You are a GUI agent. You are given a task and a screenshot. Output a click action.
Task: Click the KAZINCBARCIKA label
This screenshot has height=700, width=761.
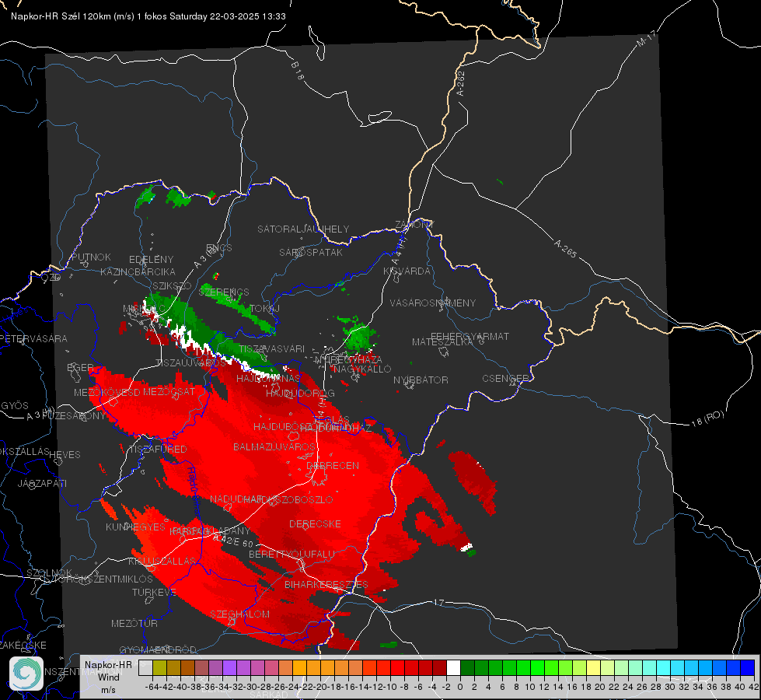point(138,272)
